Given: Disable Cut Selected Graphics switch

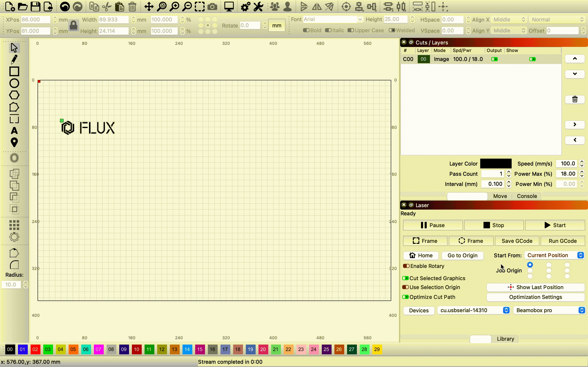Looking at the screenshot, I should click(x=405, y=278).
